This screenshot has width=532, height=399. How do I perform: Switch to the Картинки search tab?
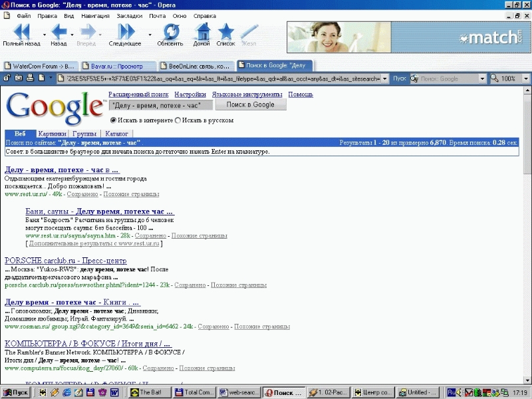(52, 134)
